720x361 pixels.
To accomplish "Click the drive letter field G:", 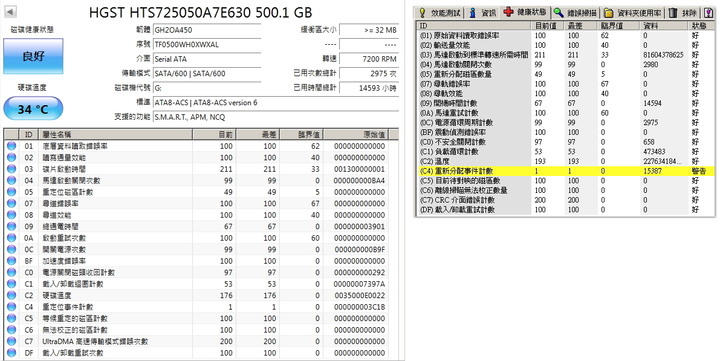I will click(207, 88).
